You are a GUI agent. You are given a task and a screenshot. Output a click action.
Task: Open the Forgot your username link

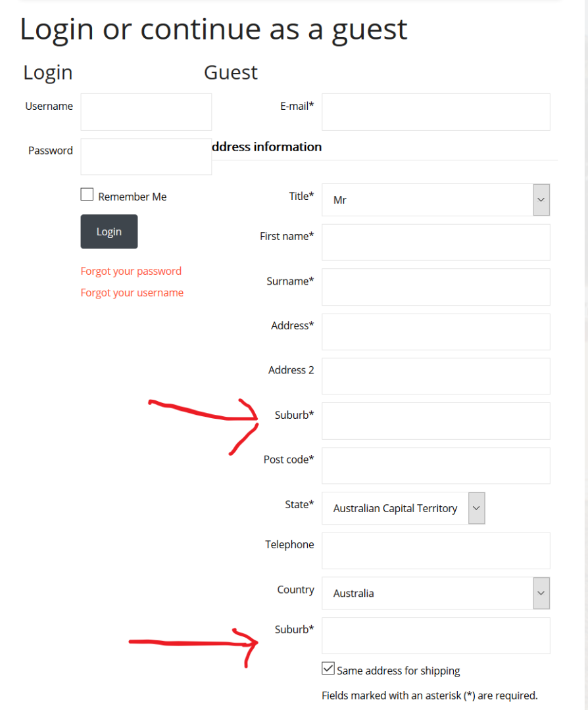[132, 293]
